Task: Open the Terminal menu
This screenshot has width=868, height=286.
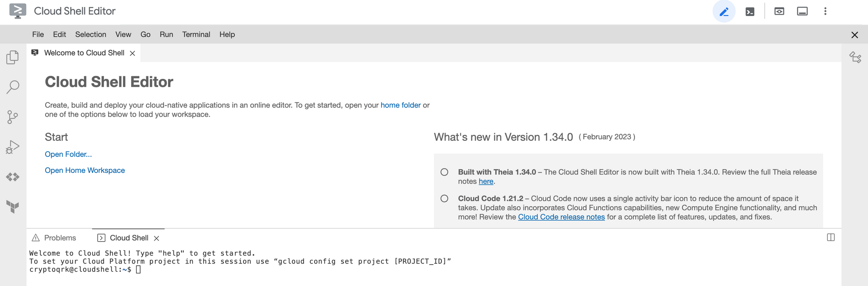Action: pyautogui.click(x=196, y=34)
